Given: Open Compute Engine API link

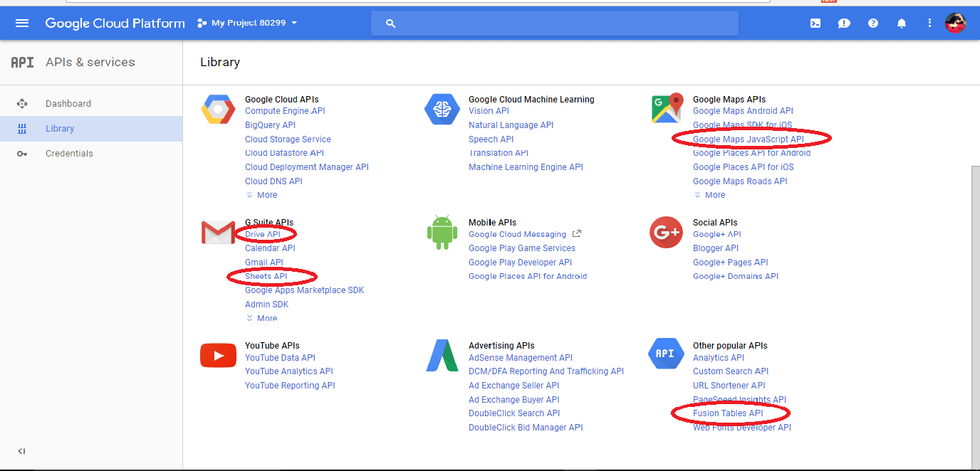Looking at the screenshot, I should (285, 111).
